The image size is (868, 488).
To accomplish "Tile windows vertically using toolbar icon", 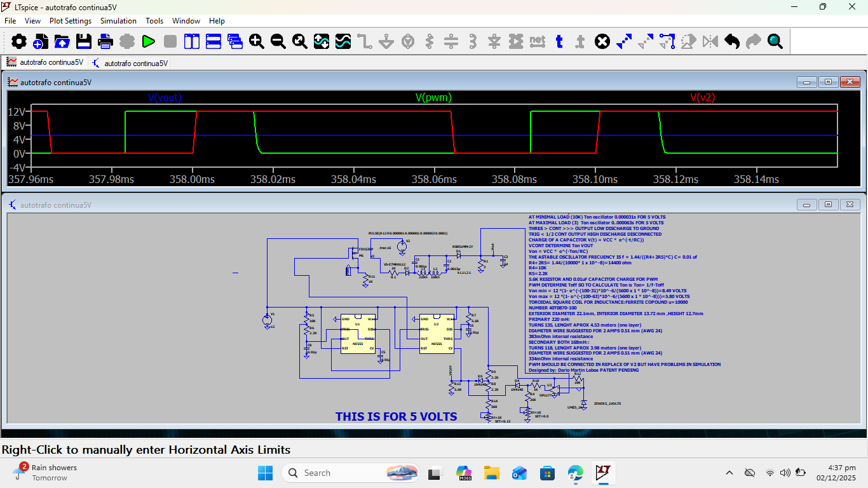I will [192, 42].
